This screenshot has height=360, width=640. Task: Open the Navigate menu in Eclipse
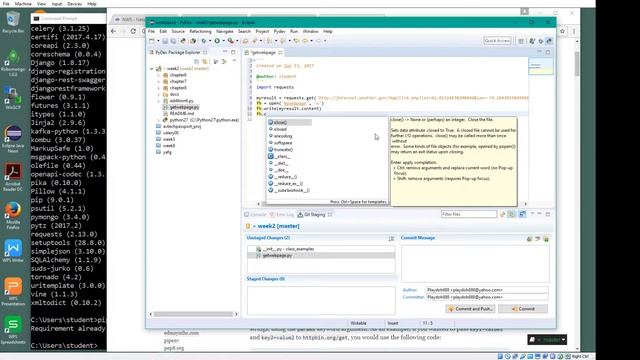(x=224, y=31)
